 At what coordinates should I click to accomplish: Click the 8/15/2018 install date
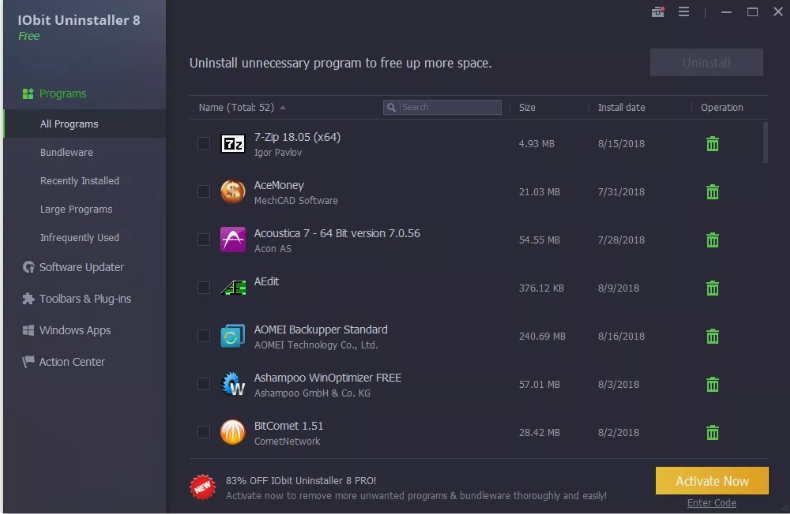point(621,144)
